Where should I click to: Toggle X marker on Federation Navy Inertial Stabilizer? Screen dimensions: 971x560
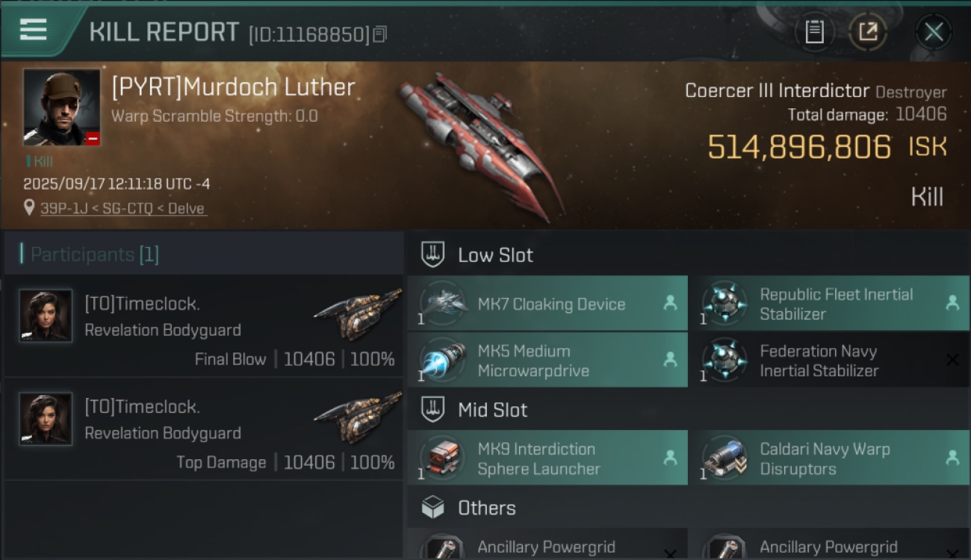[952, 360]
